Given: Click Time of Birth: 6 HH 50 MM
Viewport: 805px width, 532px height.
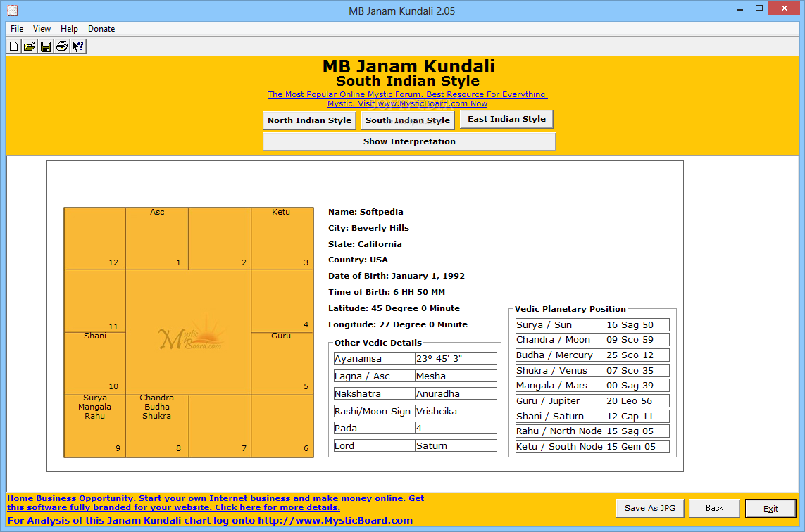Looking at the screenshot, I should [387, 292].
